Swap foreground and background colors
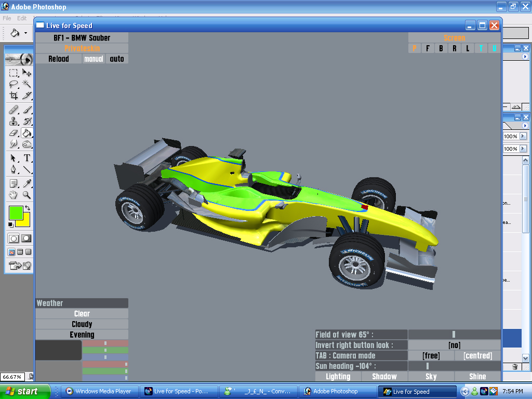The height and width of the screenshot is (399, 532). click(28, 208)
